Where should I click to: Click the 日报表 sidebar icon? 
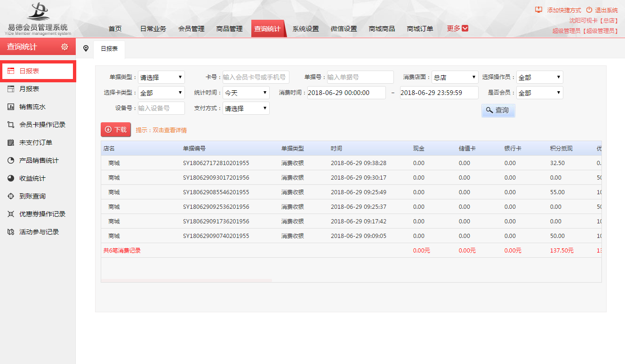pyautogui.click(x=11, y=71)
